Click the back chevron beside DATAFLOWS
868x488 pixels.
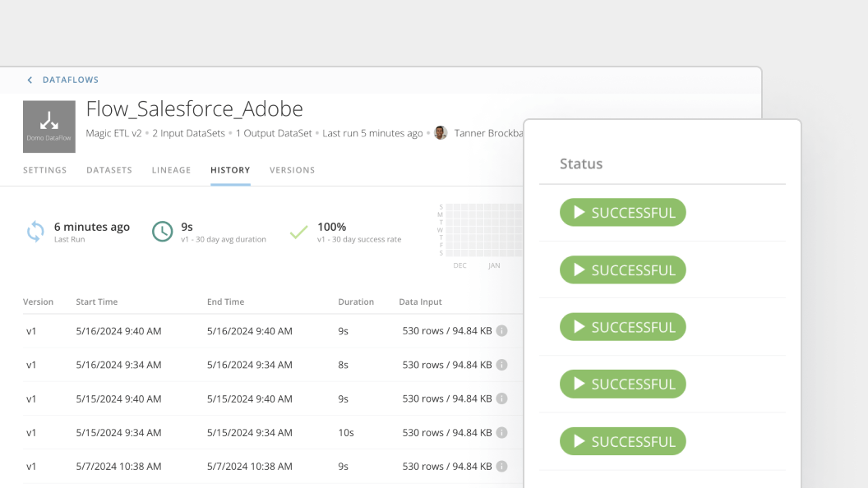pyautogui.click(x=30, y=81)
